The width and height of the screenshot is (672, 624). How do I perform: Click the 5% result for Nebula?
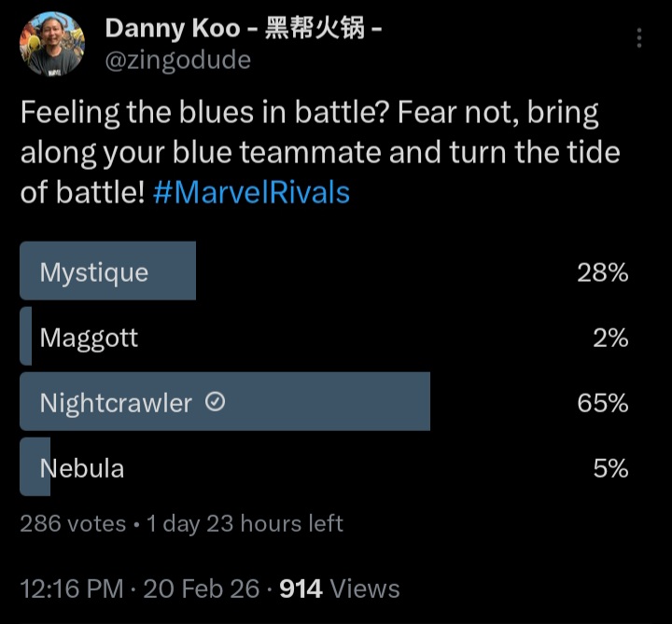pos(610,468)
